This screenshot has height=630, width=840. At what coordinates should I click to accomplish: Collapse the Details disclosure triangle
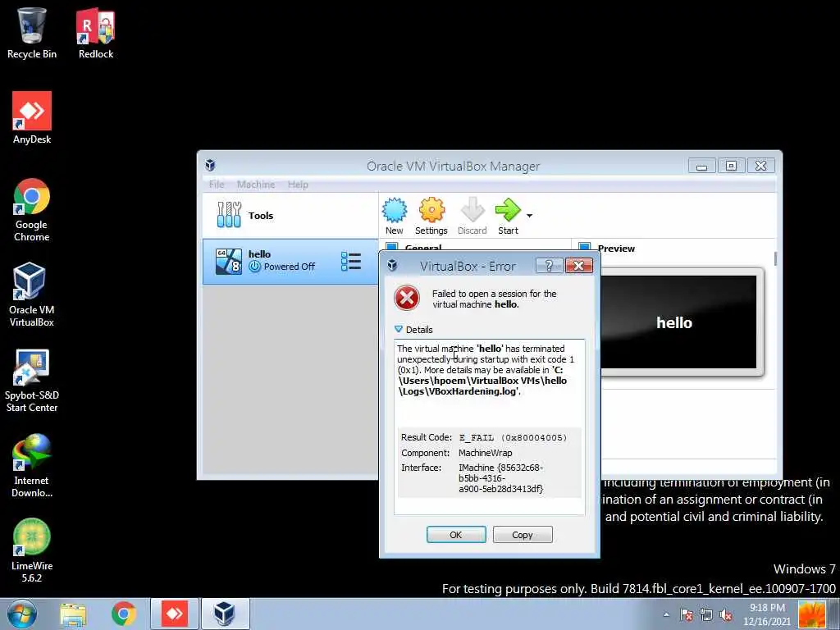pos(398,329)
